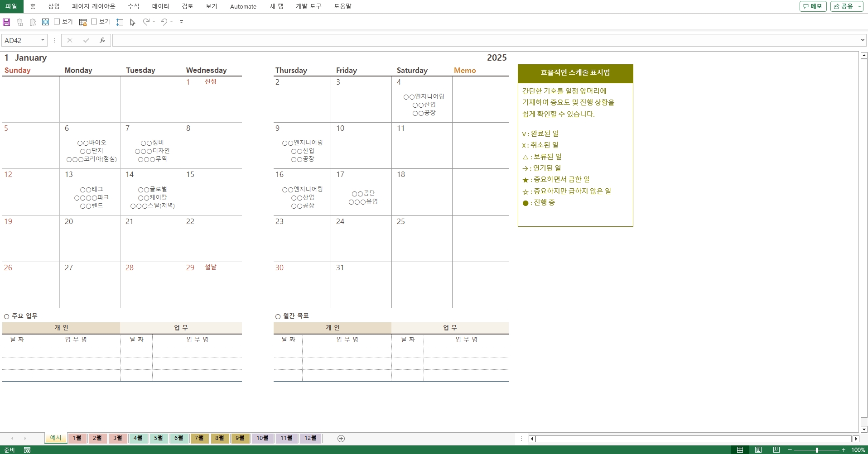Click the fit column width icon
The width and height of the screenshot is (868, 454).
pyautogui.click(x=45, y=22)
